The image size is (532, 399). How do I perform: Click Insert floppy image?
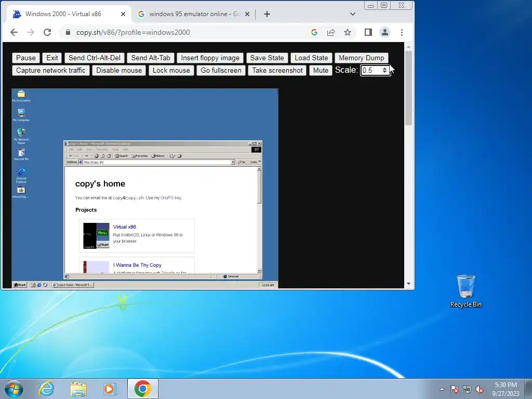point(210,58)
